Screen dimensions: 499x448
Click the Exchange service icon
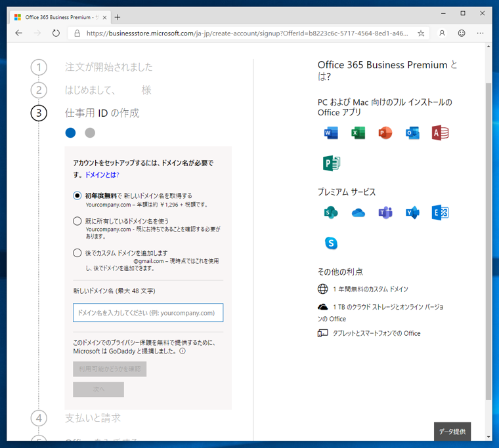point(440,213)
